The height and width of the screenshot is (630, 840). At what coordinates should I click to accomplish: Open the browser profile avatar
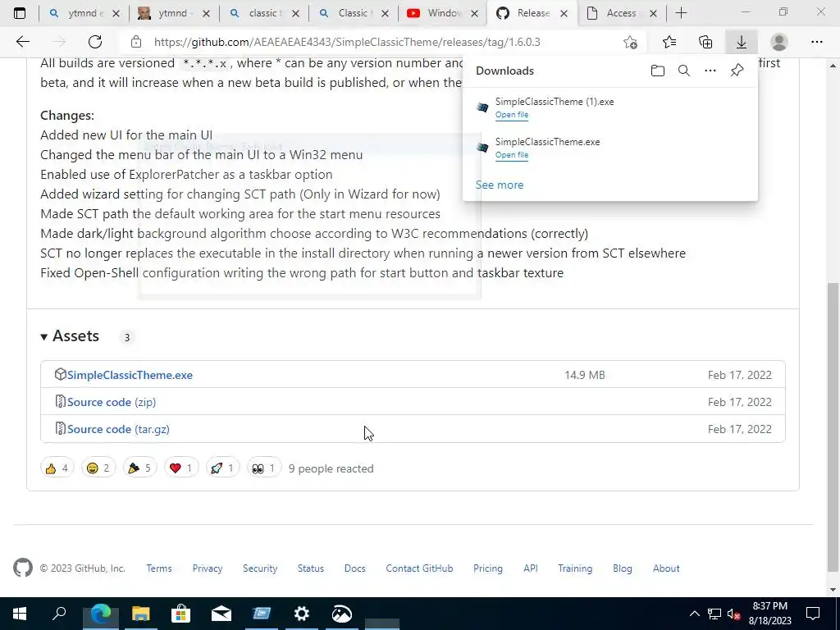pos(779,42)
